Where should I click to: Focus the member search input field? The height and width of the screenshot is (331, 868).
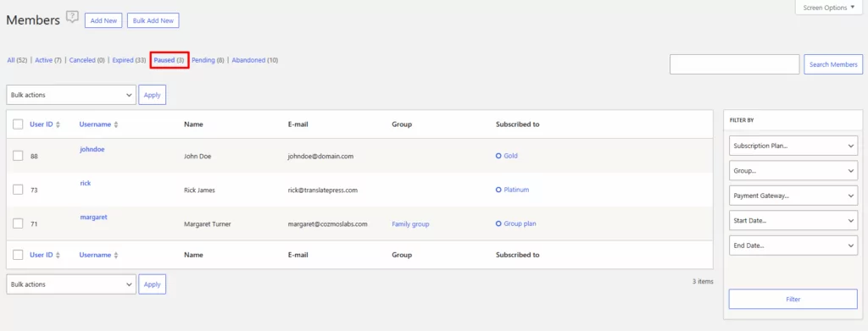point(735,64)
